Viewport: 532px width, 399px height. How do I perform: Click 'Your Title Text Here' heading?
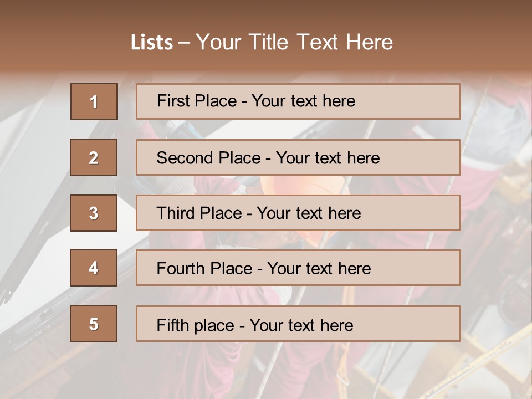[294, 42]
